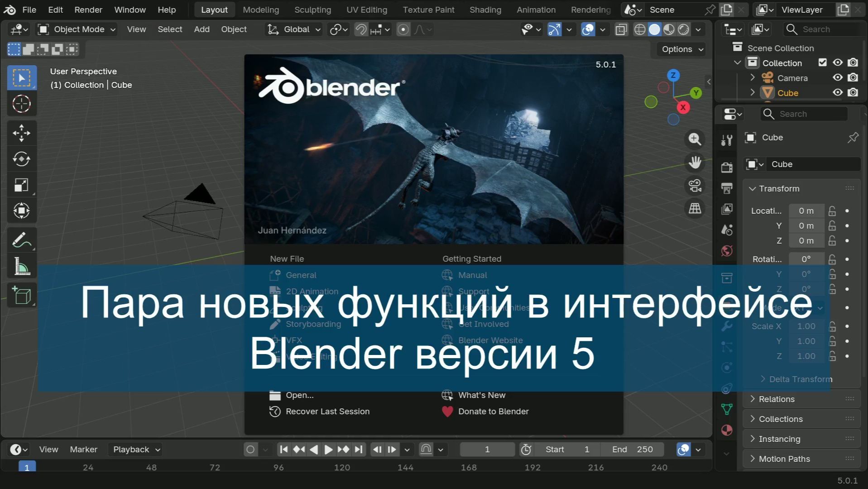Open the Modifier properties tab
The width and height of the screenshot is (868, 489).
click(x=727, y=326)
